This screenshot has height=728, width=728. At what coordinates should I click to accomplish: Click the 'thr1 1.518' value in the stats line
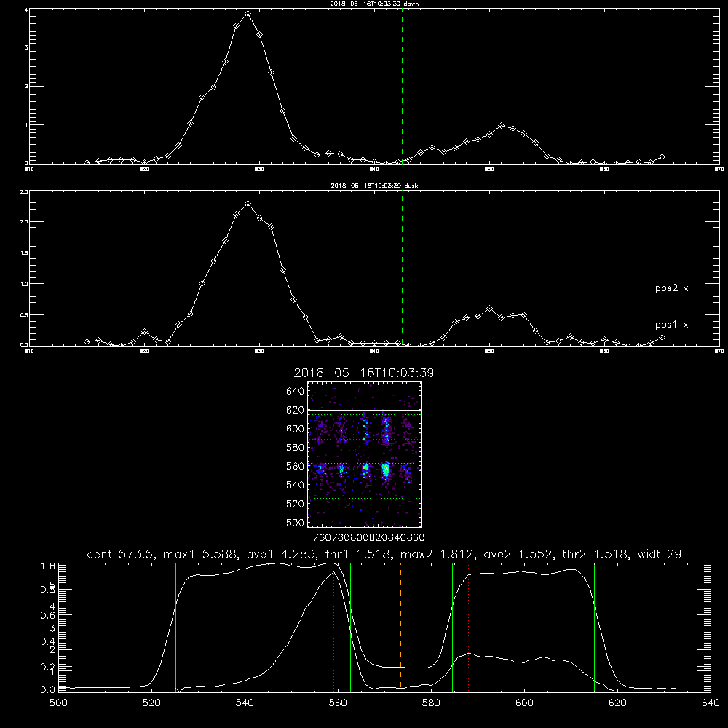(x=358, y=554)
